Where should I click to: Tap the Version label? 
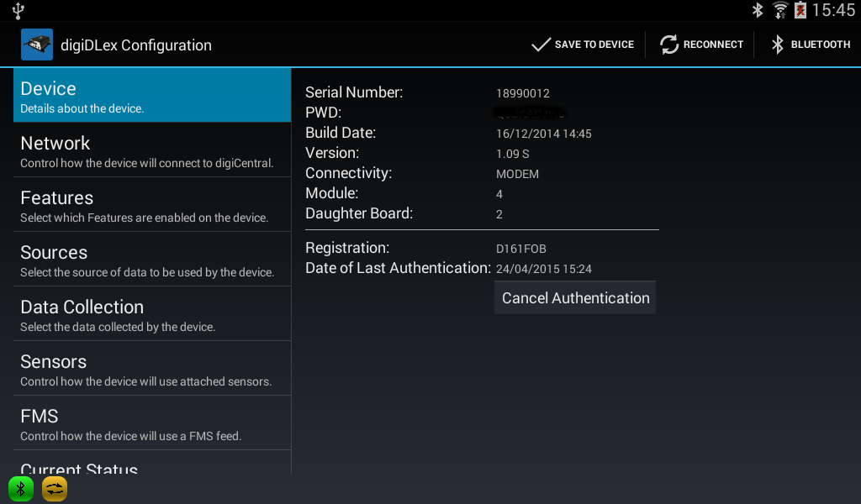tap(332, 153)
